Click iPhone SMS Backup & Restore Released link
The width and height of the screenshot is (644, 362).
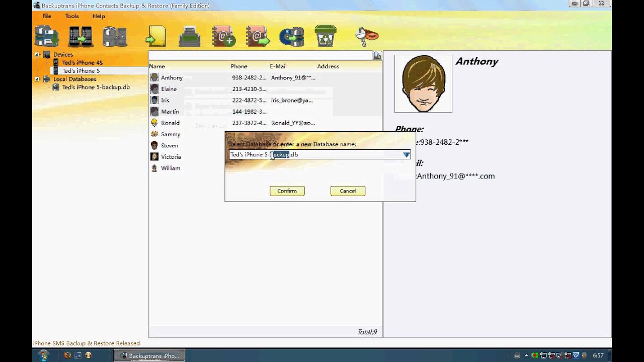coord(87,343)
